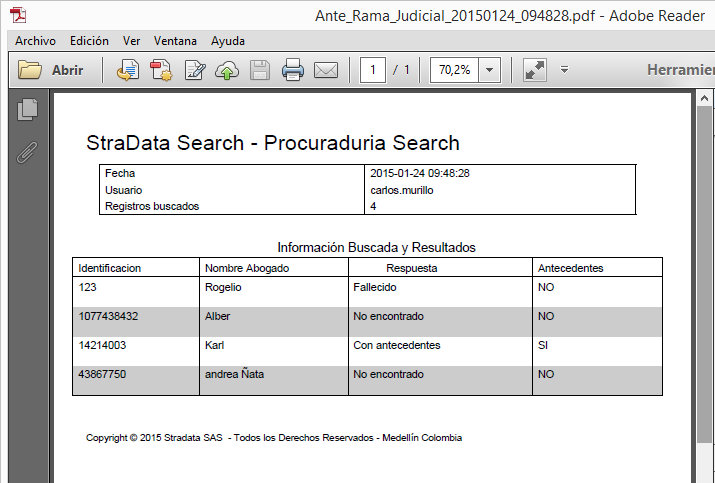The height and width of the screenshot is (483, 715).
Task: Open the zoom level dropdown arrow
Action: [489, 70]
